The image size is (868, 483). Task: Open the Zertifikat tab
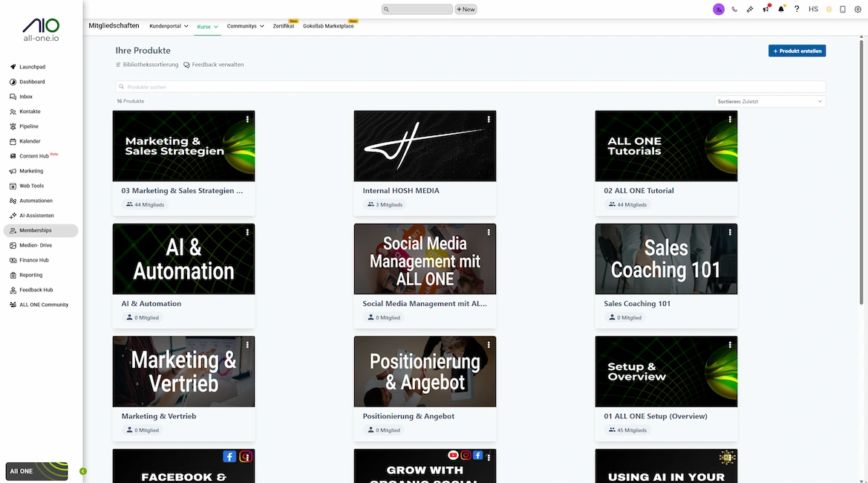(x=284, y=26)
